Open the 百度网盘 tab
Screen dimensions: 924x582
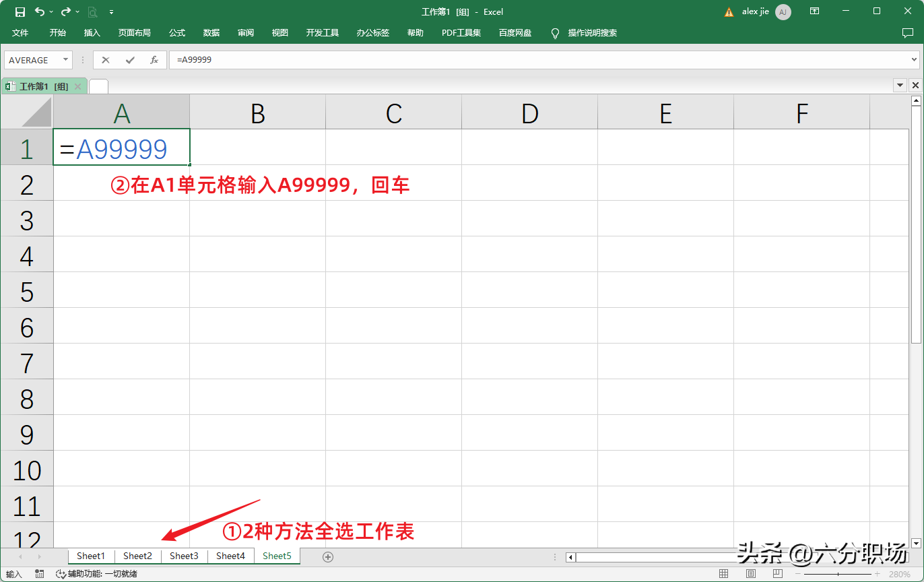pyautogui.click(x=515, y=32)
